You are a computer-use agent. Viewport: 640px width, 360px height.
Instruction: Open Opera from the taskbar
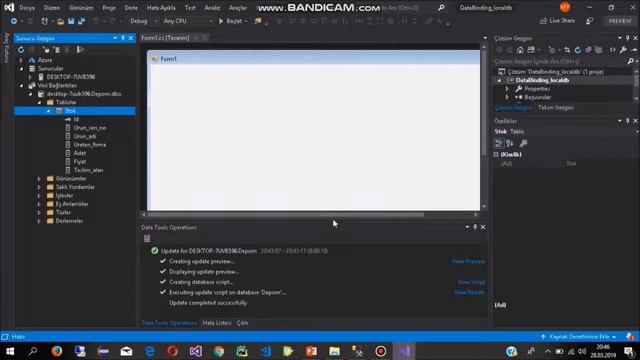(x=172, y=351)
